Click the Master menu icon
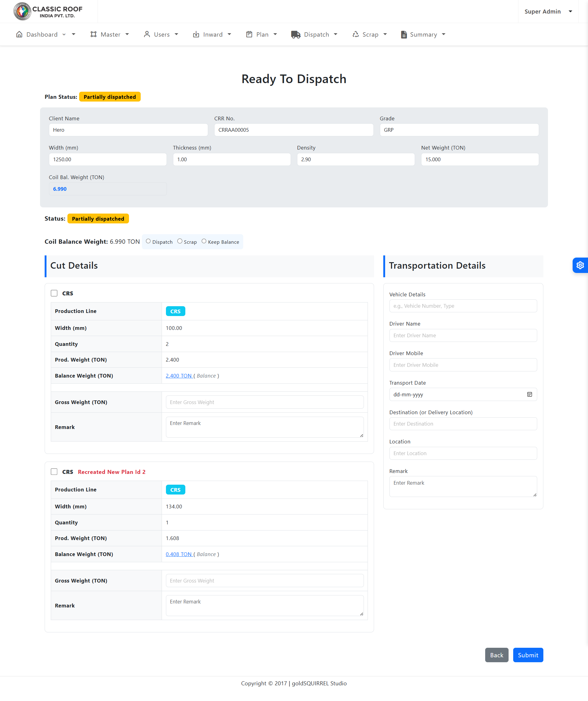Image resolution: width=588 pixels, height=701 pixels. 94,34
